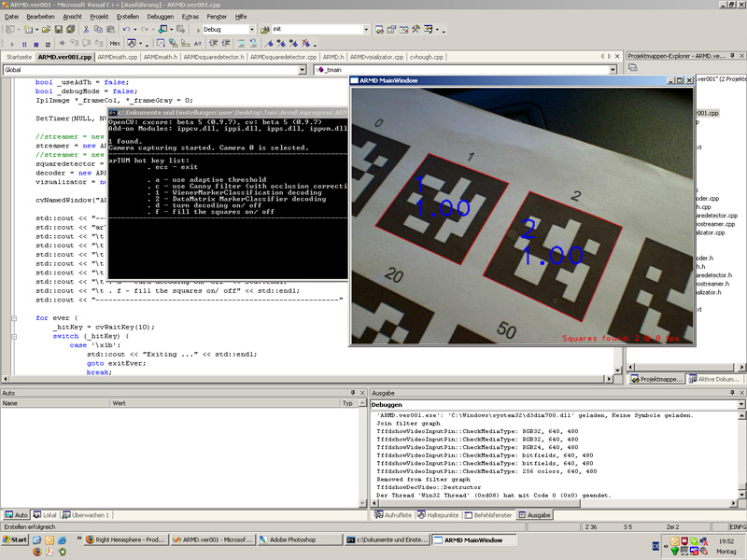
Task: Select the Lokal variables tab
Action: [x=45, y=515]
